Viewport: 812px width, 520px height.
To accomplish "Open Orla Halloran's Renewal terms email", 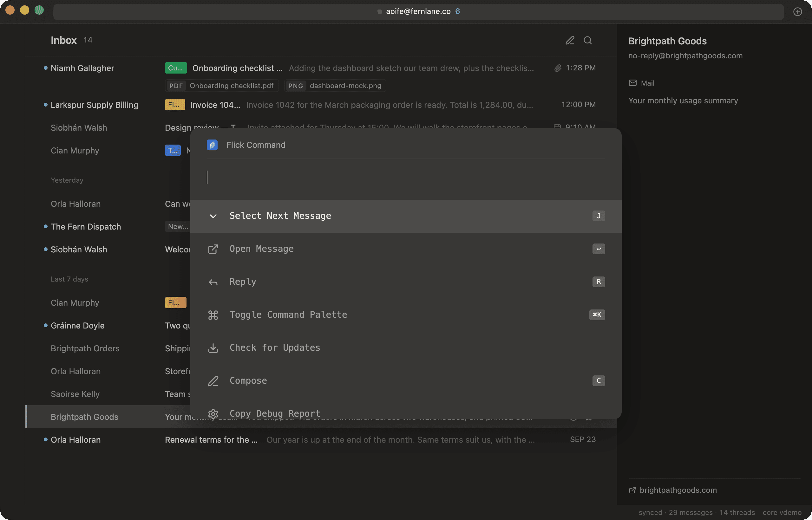I will pos(321,440).
